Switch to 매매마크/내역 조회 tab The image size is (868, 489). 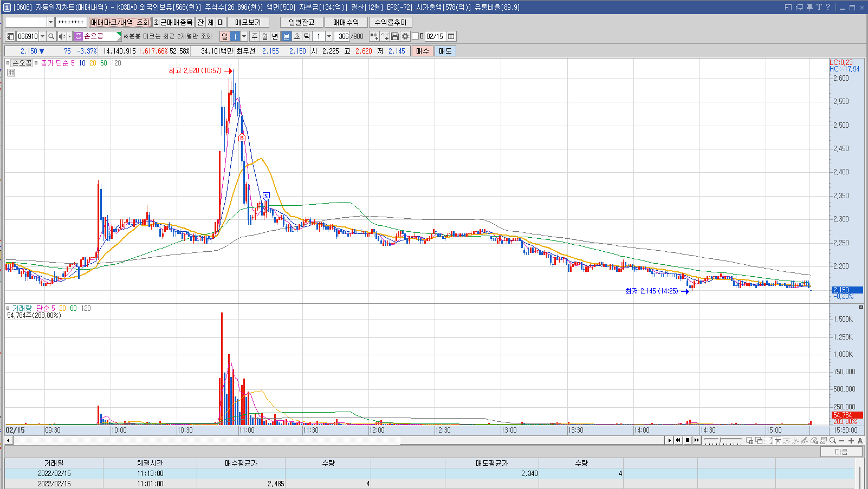[120, 22]
